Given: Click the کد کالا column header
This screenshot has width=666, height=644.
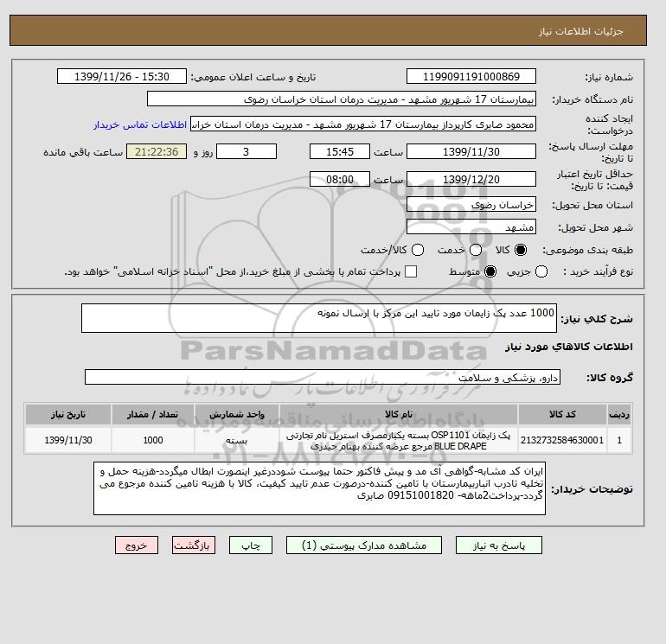Looking at the screenshot, I should 562,414.
